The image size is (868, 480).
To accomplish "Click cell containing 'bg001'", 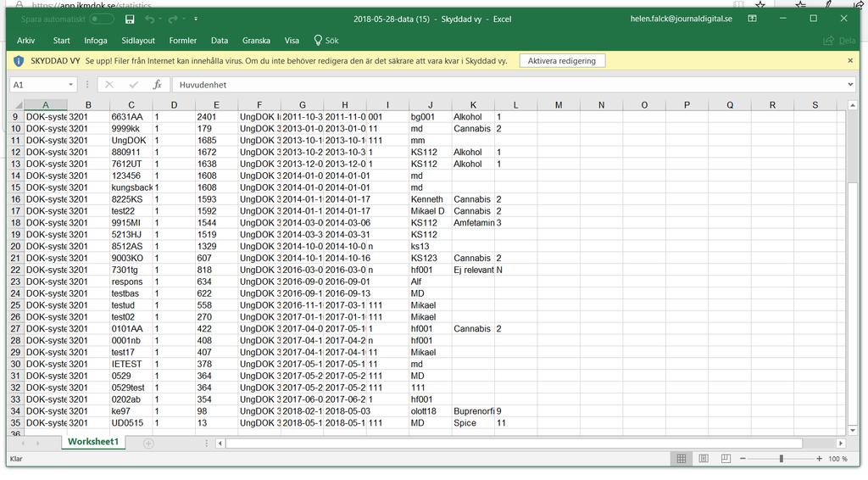I will pyautogui.click(x=431, y=117).
